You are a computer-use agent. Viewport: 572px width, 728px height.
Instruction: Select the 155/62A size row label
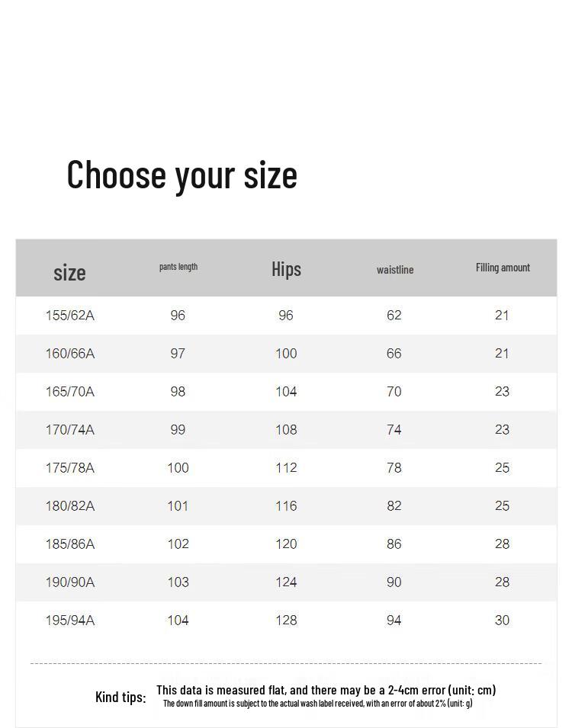coord(70,316)
